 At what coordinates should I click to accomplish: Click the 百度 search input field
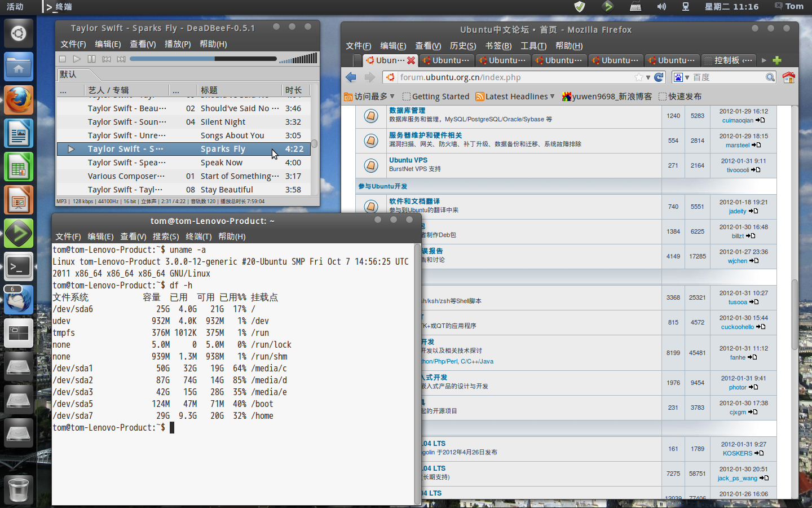[x=728, y=77]
